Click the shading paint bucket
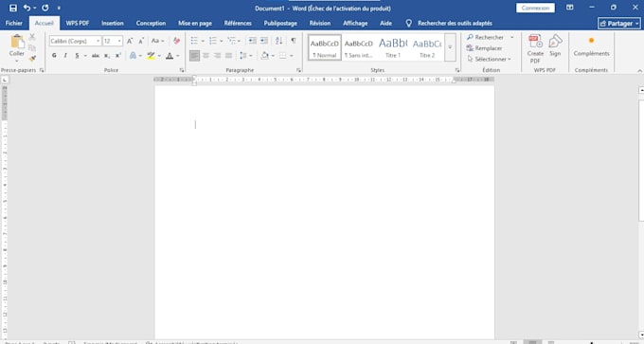Image resolution: width=644 pixels, height=344 pixels. 265,56
